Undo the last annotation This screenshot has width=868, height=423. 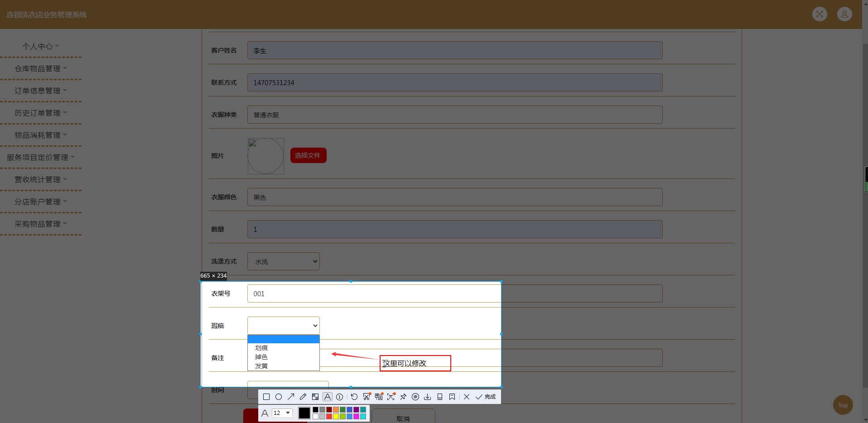(x=354, y=397)
